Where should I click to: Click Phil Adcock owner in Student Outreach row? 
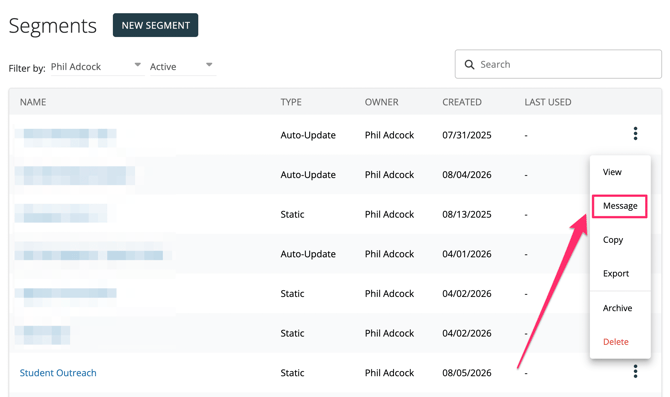[x=389, y=373]
